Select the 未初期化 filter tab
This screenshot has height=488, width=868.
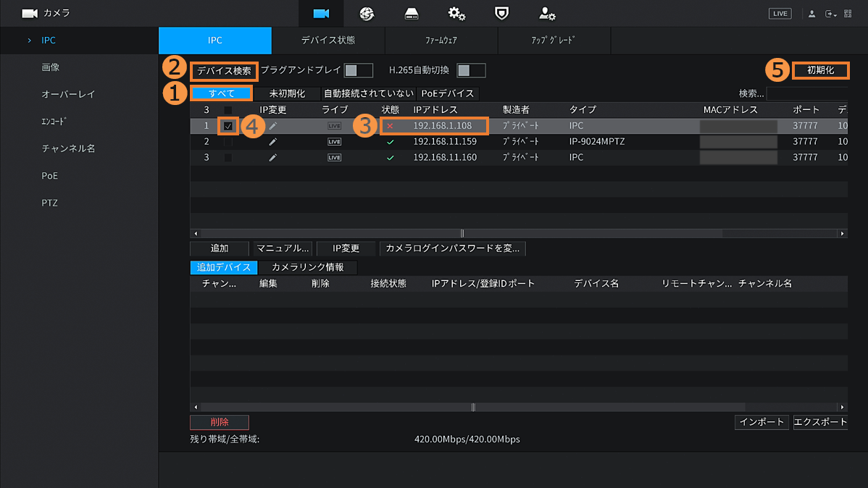click(x=286, y=93)
